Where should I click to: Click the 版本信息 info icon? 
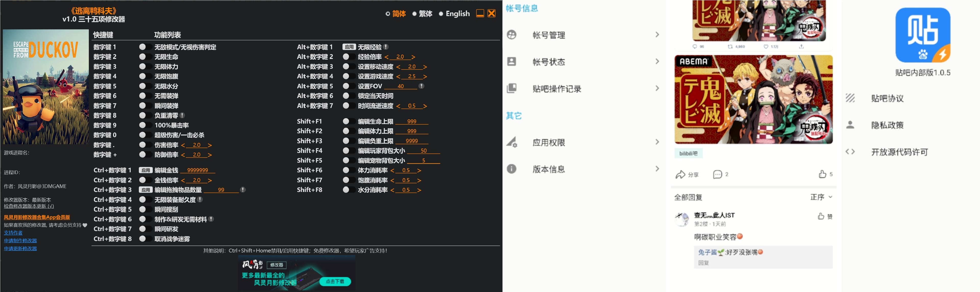coord(512,169)
